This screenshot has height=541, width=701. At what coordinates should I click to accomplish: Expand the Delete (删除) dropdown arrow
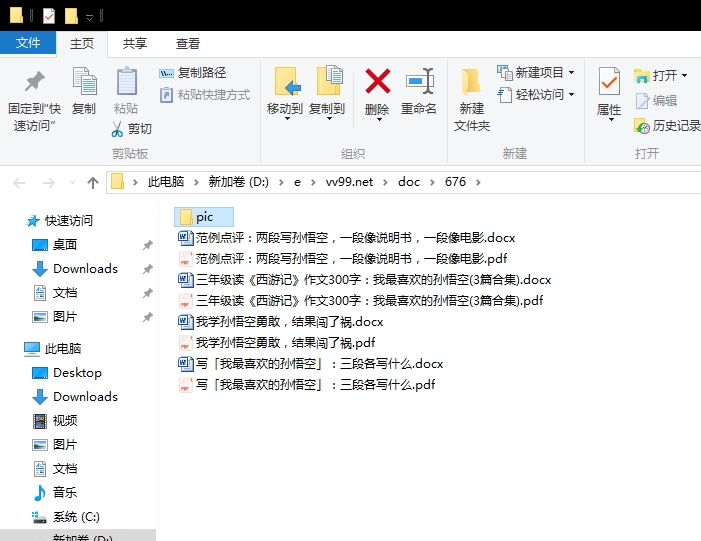[379, 120]
